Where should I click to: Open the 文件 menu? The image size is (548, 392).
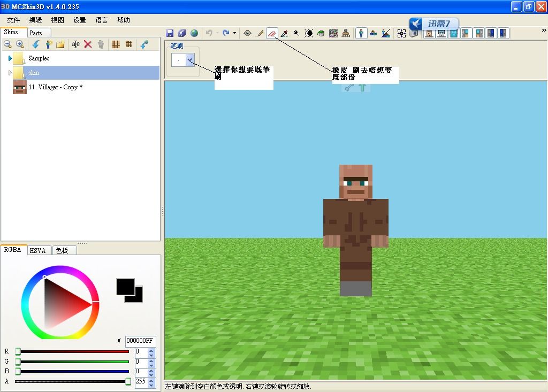point(13,20)
